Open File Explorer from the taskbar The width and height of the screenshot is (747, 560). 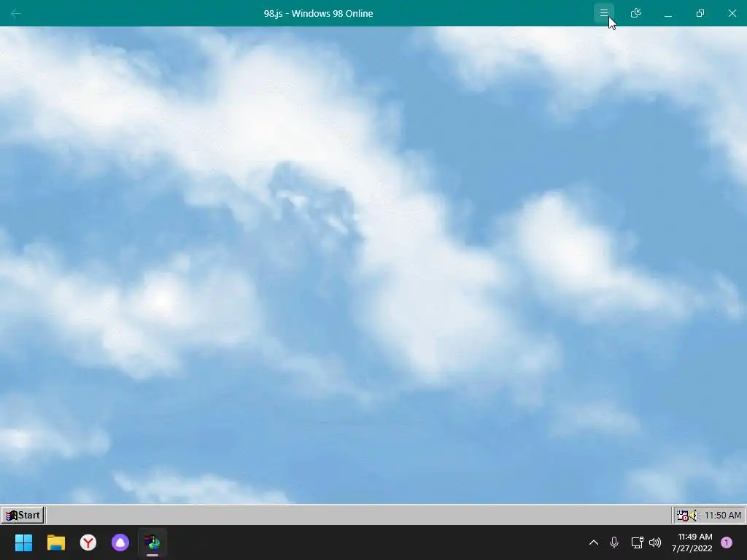[x=55, y=542]
